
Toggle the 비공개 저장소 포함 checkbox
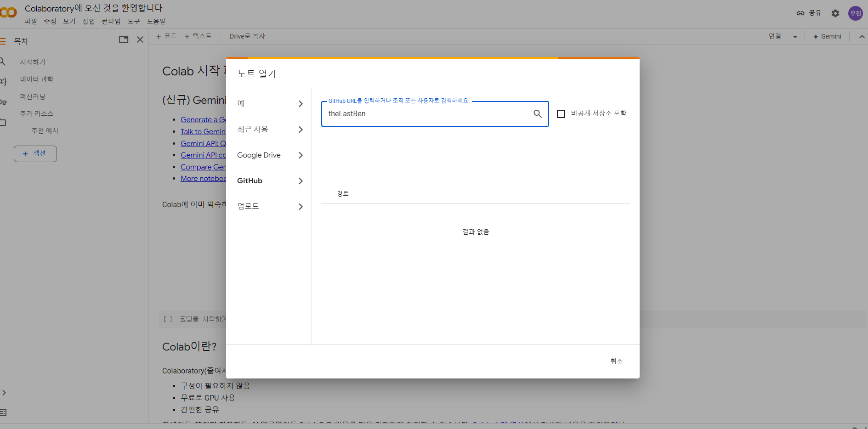[561, 114]
